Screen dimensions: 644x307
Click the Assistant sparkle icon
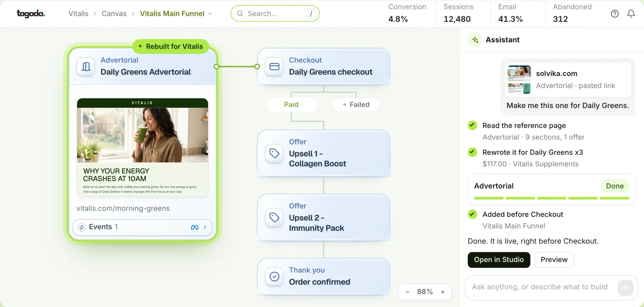click(x=475, y=40)
